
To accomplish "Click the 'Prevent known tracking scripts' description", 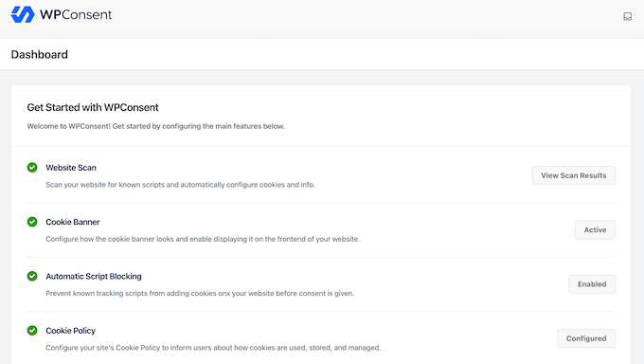I will [200, 293].
